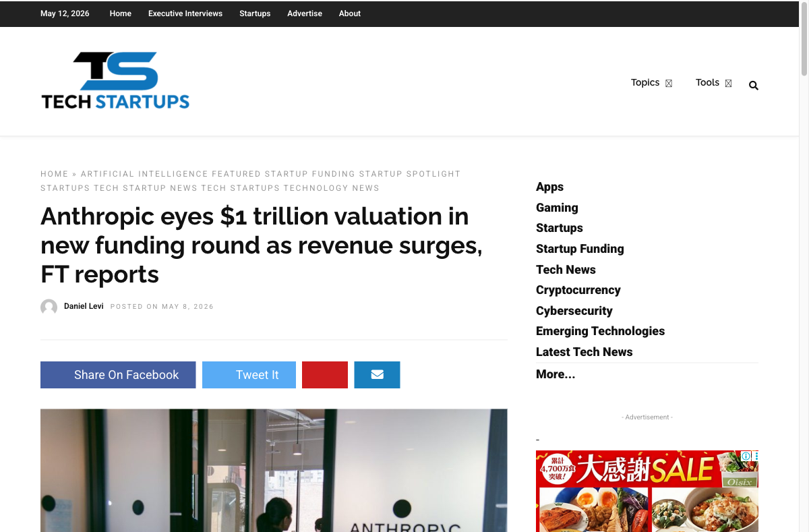This screenshot has width=809, height=532.
Task: Open the Apps category in sidebar
Action: pyautogui.click(x=549, y=187)
